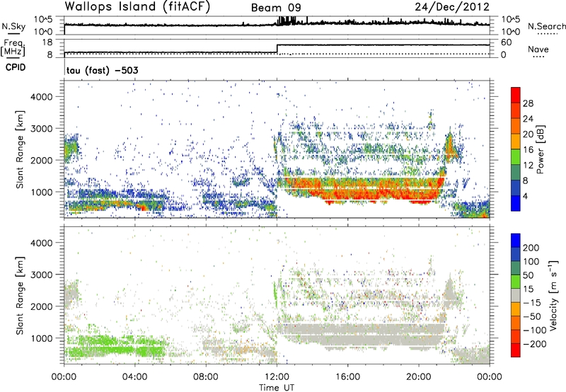Click the '18' tick on frequency axis
Viewport: 566px width, 392px height.
pyautogui.click(x=47, y=42)
